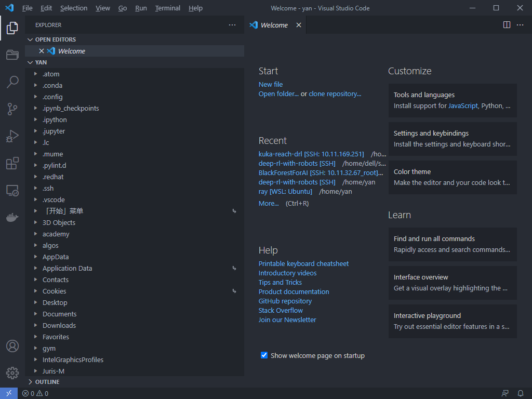The image size is (532, 399).
Task: Open the Interface overview card
Action: (453, 283)
